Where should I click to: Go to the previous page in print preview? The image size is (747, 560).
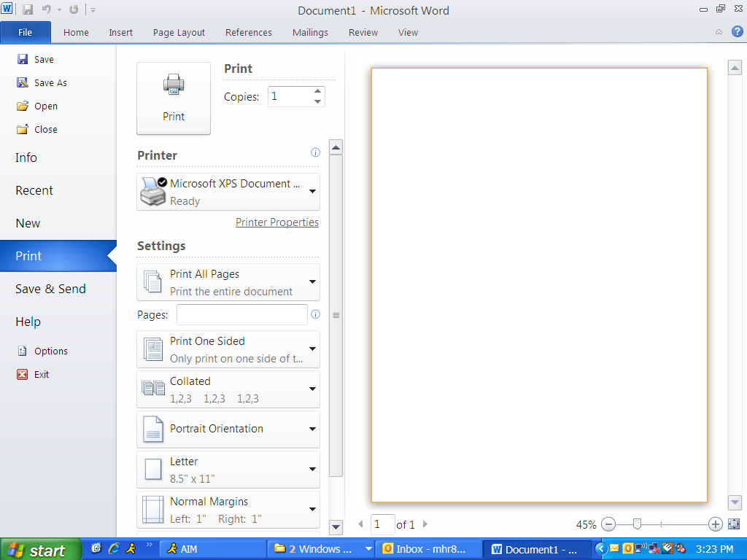[360, 524]
